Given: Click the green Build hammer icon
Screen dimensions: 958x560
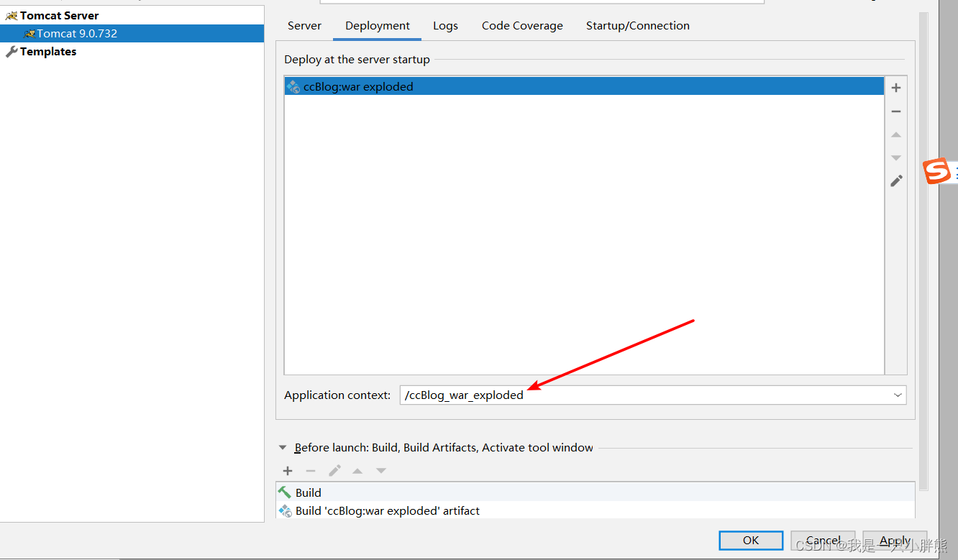Looking at the screenshot, I should pyautogui.click(x=285, y=492).
